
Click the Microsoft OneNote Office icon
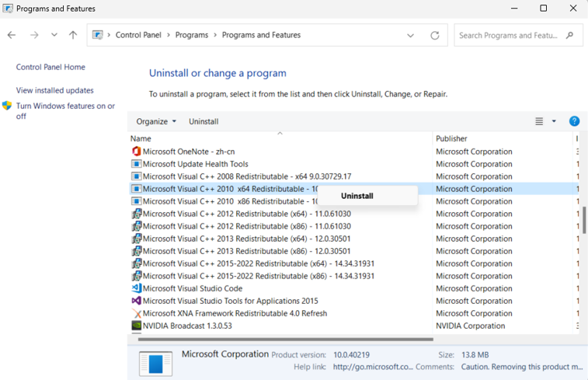(136, 152)
